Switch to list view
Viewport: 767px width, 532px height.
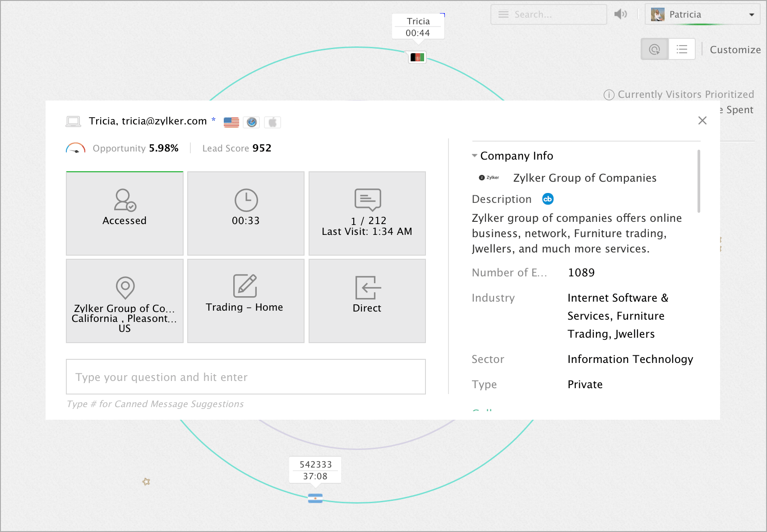(682, 49)
